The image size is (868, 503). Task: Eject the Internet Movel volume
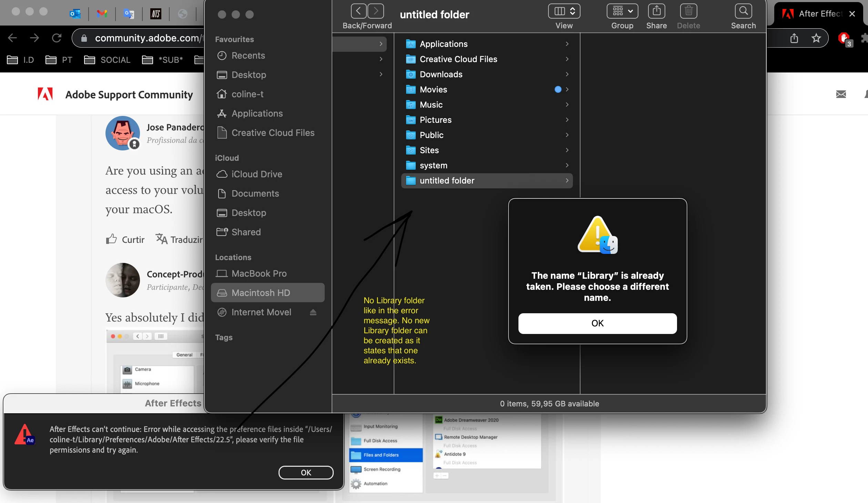[x=313, y=312]
